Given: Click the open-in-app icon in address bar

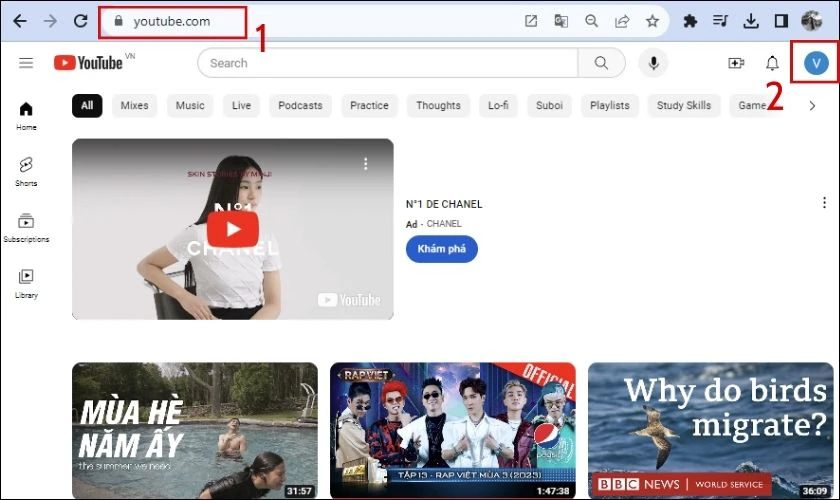Looking at the screenshot, I should click(531, 21).
